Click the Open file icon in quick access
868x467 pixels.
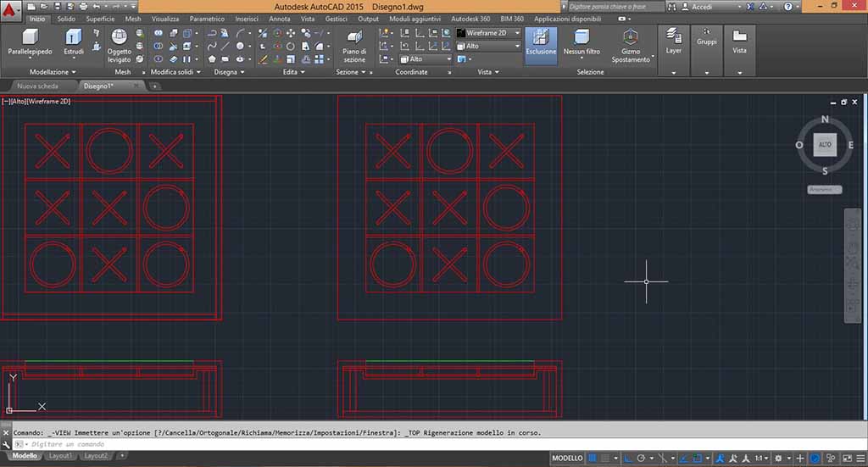point(44,7)
